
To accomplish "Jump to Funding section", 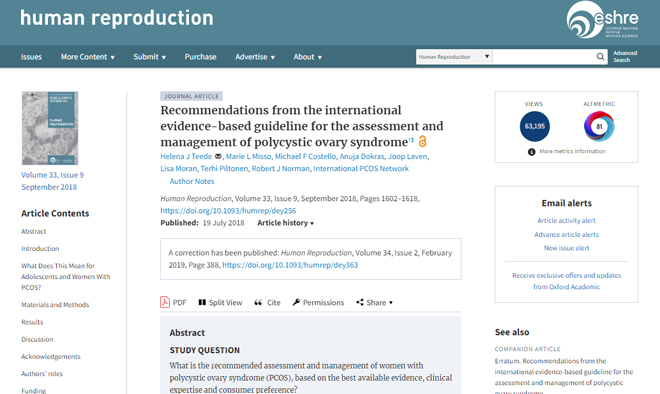I will tap(34, 391).
